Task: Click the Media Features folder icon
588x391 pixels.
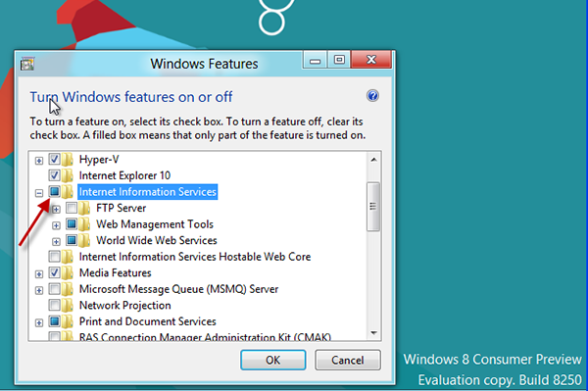Action: (x=68, y=272)
